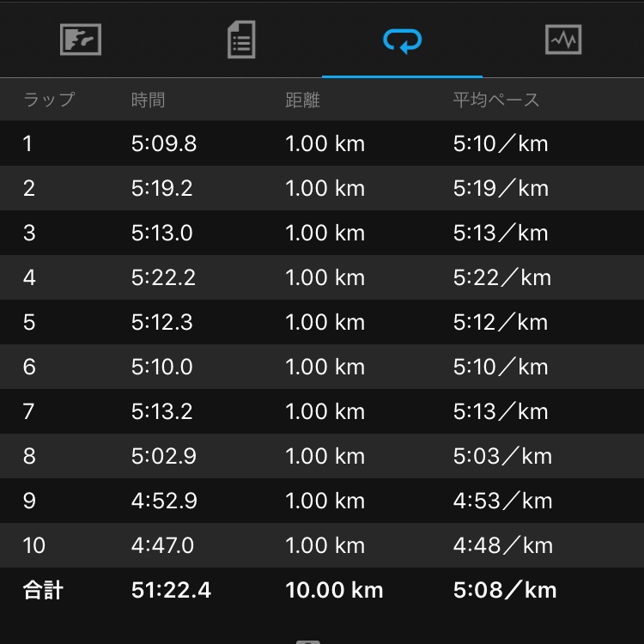This screenshot has height=644, width=644.
Task: Open the activity map overview tab
Action: click(x=81, y=39)
